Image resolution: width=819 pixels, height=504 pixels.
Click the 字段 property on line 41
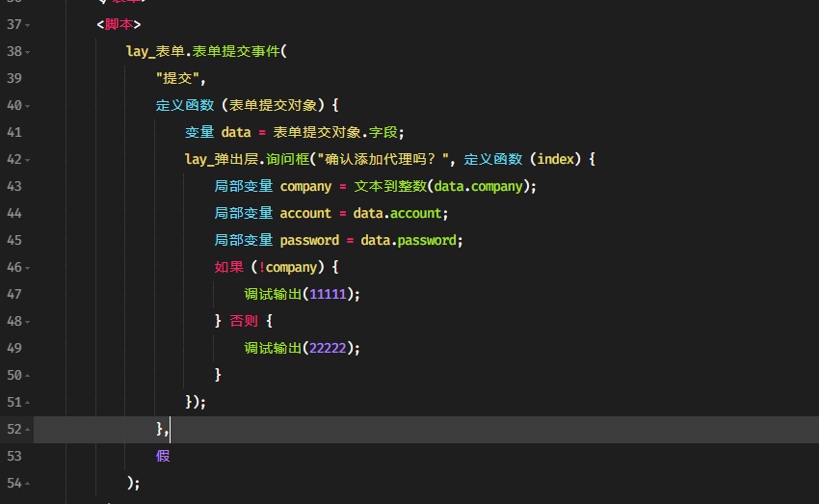coord(383,132)
